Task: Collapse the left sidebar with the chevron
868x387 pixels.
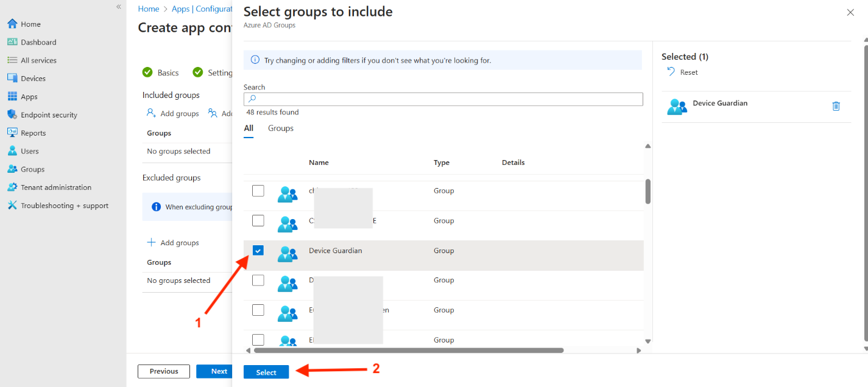Action: pyautogui.click(x=119, y=7)
